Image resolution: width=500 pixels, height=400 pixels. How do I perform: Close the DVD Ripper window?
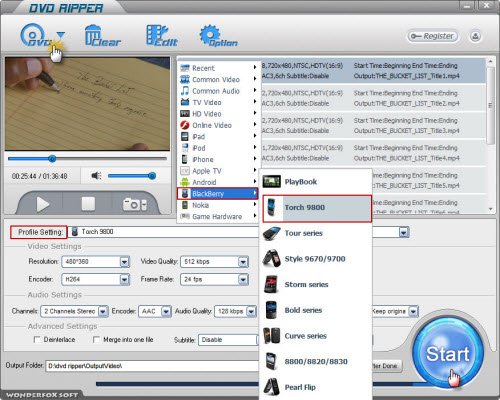point(487,5)
